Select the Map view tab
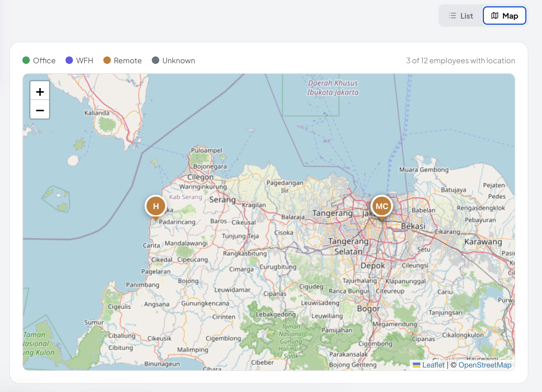The width and height of the screenshot is (542, 392). (504, 16)
